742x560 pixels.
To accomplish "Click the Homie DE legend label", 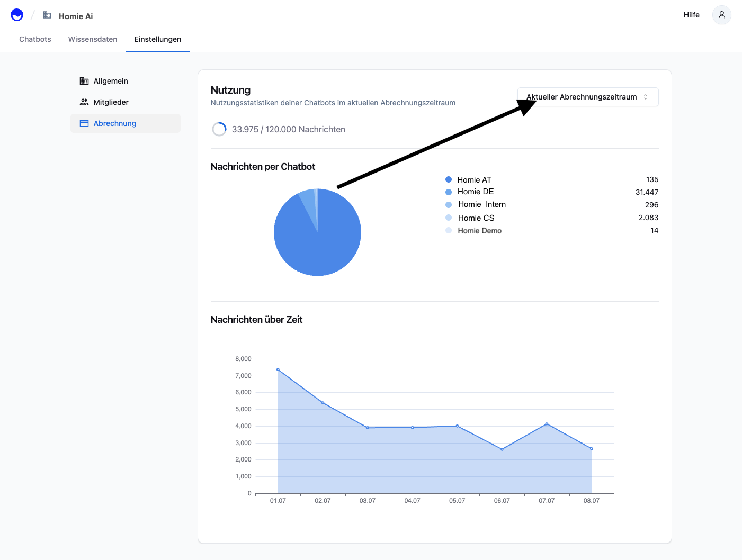I will (476, 192).
